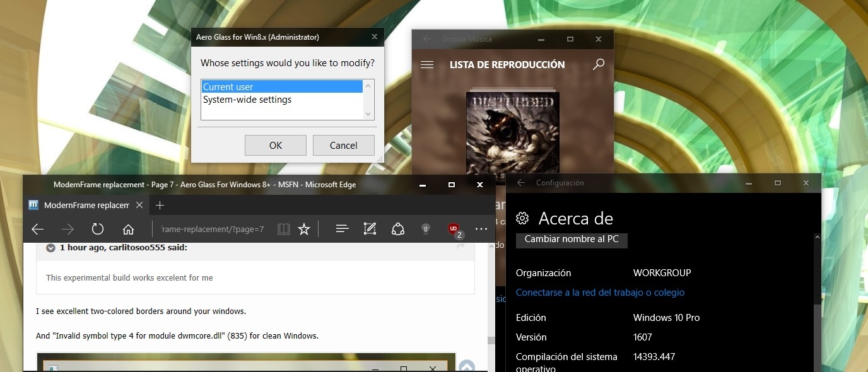Screen dimensions: 868x372
Task: Toggle Edge reading view
Action: pos(284,229)
